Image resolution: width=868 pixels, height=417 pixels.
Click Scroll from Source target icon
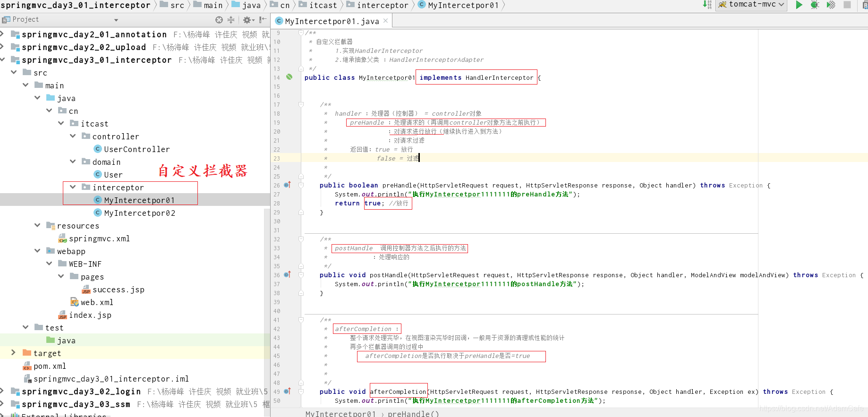point(219,20)
